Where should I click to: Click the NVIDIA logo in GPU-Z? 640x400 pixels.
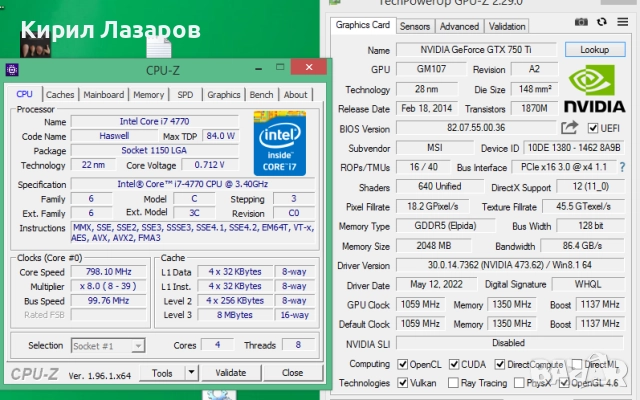(594, 89)
